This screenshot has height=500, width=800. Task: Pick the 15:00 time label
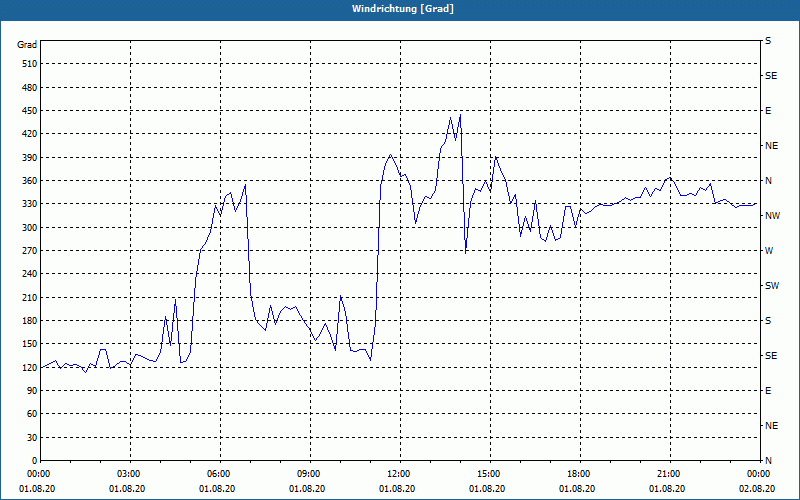click(x=490, y=474)
